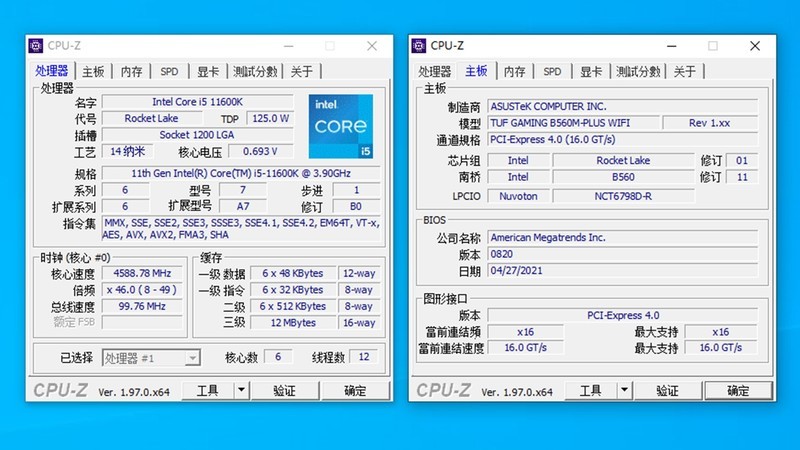Click the Rev 1.xx revision field
This screenshot has height=450, width=800.
point(710,123)
